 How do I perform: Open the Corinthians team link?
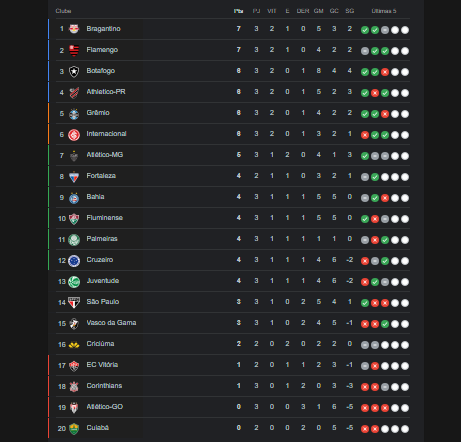click(x=104, y=386)
